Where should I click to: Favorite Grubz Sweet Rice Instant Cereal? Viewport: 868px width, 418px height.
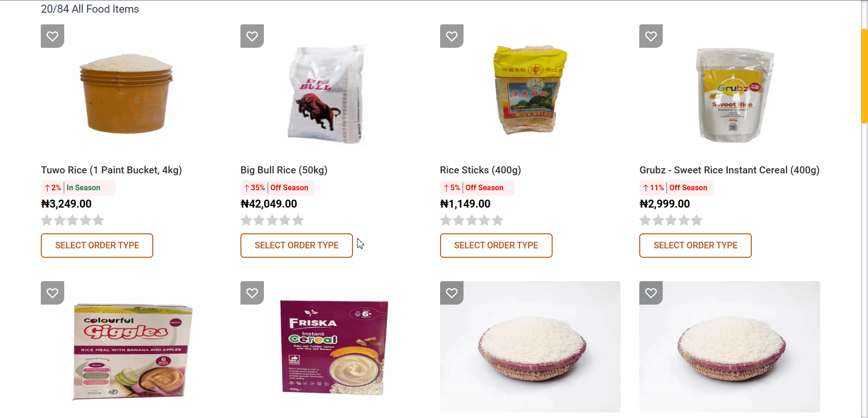pos(651,36)
